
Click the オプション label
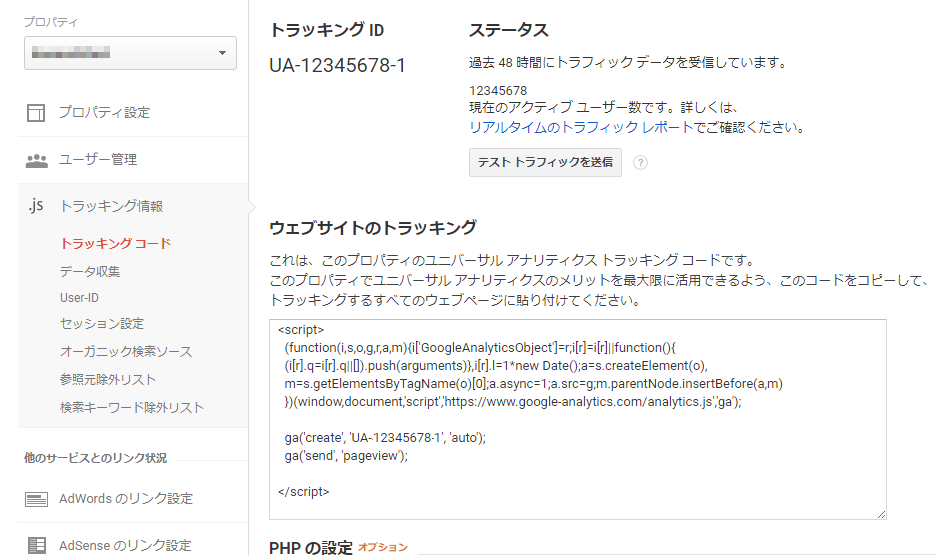coord(383,547)
